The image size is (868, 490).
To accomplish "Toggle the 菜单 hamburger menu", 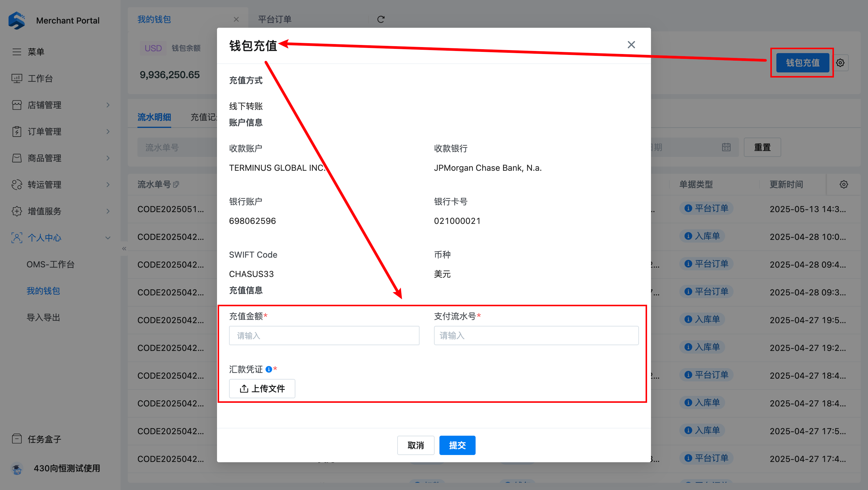I will coord(17,52).
